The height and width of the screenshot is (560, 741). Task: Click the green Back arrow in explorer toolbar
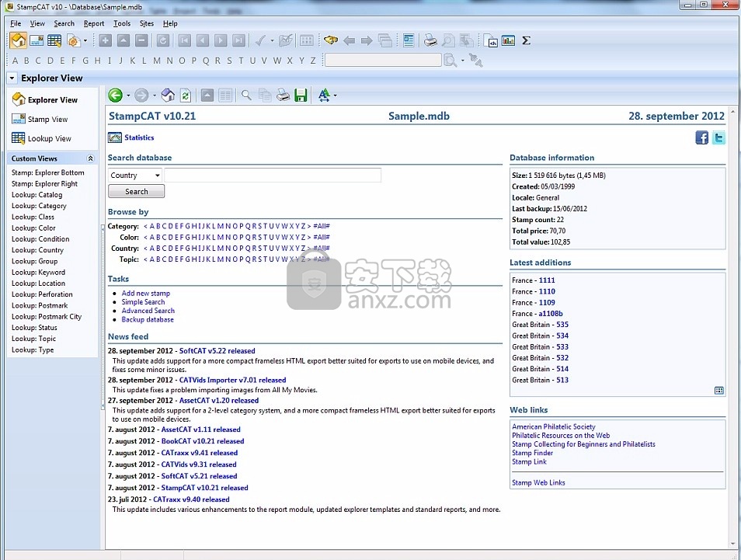click(x=115, y=95)
